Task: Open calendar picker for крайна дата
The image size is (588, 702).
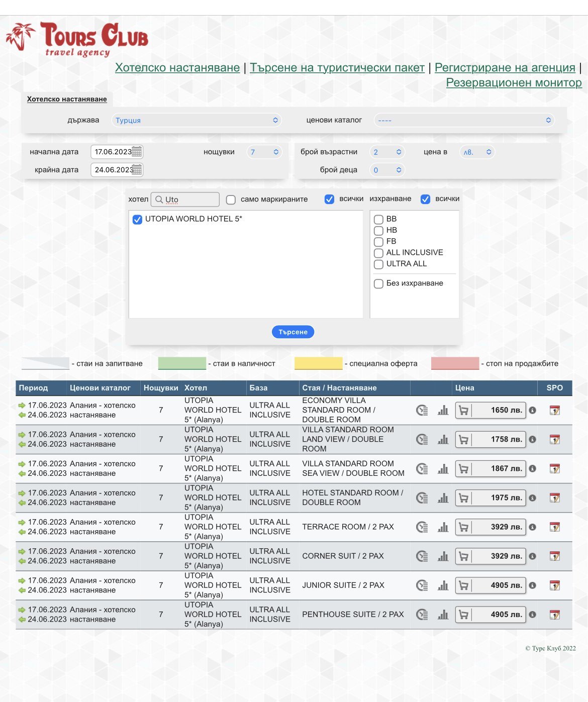Action: 137,170
